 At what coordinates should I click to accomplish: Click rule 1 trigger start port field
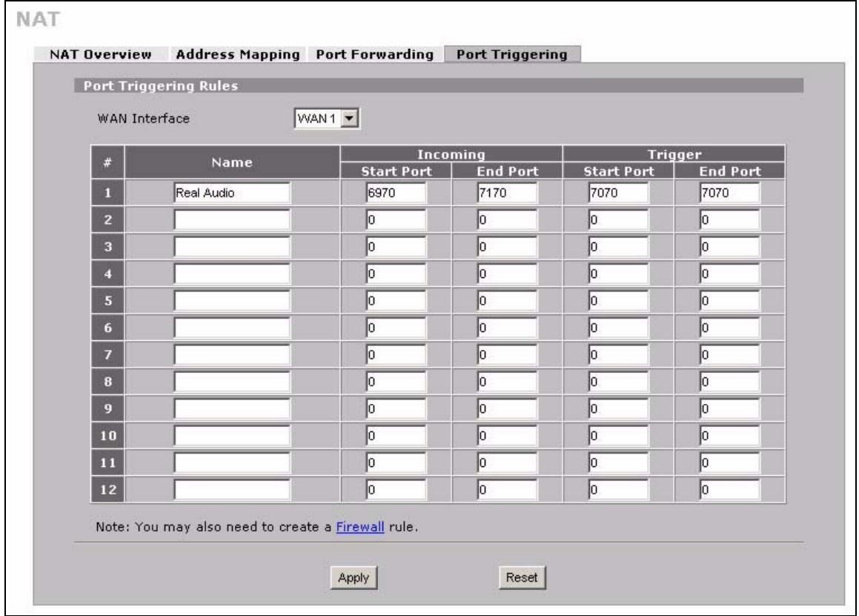coord(619,193)
